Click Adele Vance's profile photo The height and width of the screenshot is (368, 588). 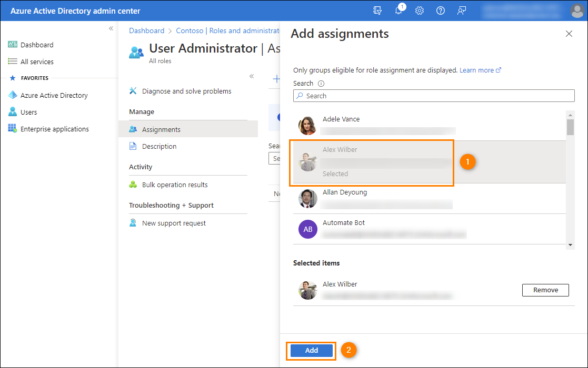point(307,126)
